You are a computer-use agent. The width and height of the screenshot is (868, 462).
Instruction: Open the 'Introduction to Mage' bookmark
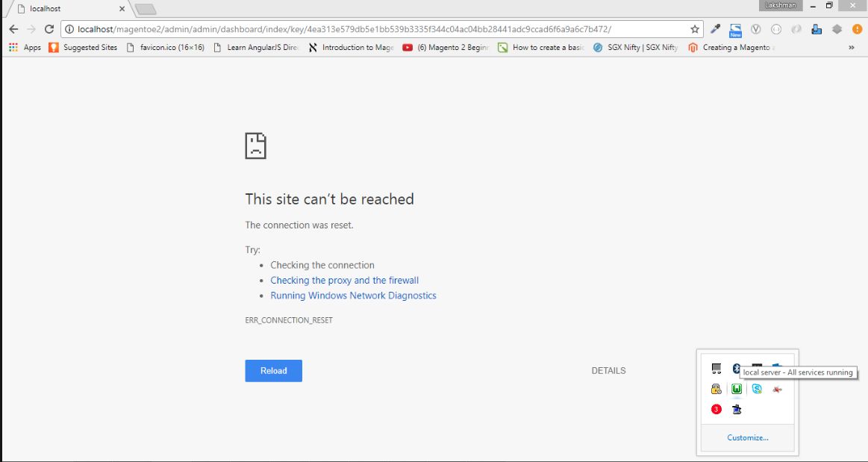pyautogui.click(x=351, y=48)
